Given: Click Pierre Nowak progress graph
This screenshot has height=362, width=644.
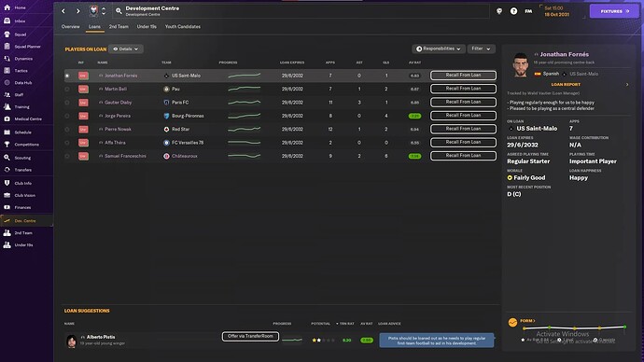Looking at the screenshot, I should click(244, 130).
